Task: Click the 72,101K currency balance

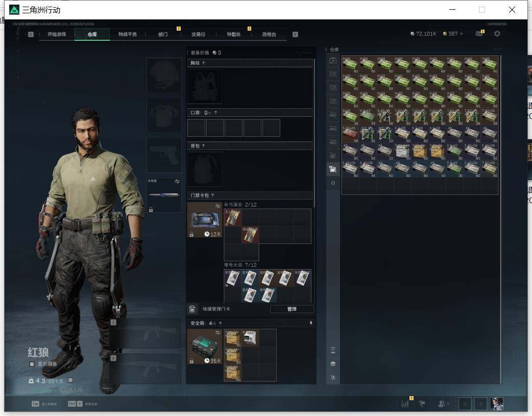Action: tap(423, 34)
